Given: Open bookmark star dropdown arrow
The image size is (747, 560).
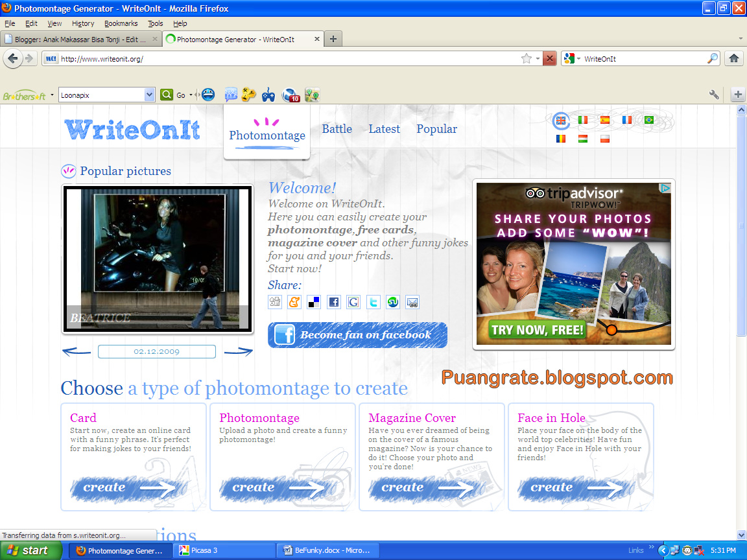Looking at the screenshot, I should coord(538,59).
